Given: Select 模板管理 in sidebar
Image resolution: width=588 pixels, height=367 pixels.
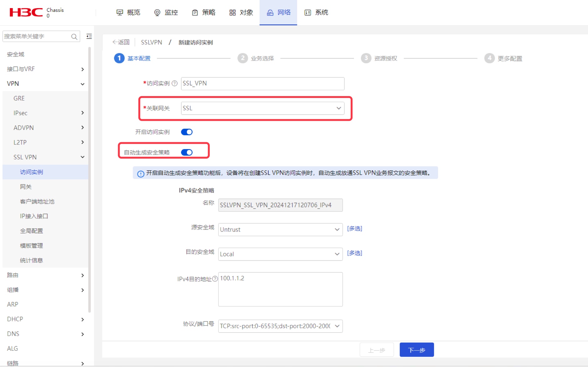Looking at the screenshot, I should pyautogui.click(x=46, y=246).
